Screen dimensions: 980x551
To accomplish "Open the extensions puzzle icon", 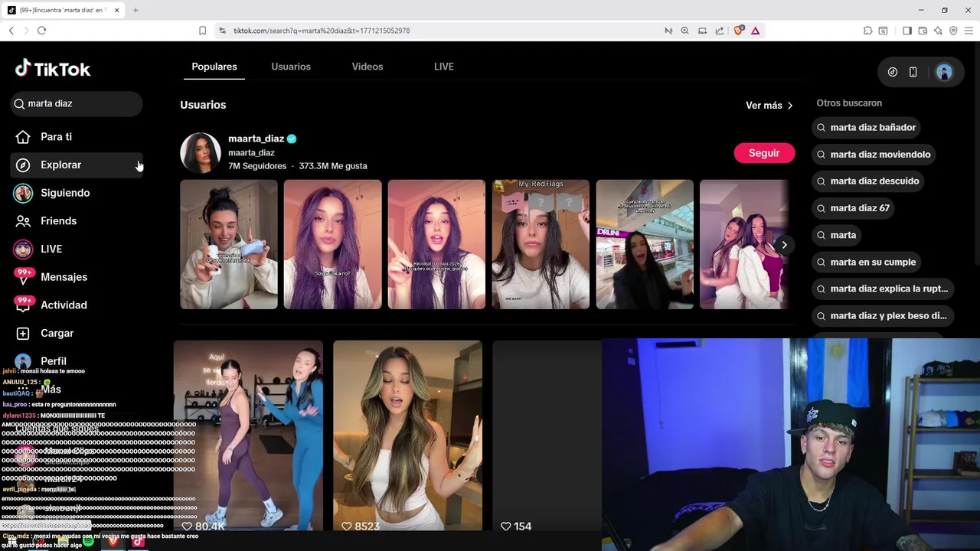I will 867,31.
